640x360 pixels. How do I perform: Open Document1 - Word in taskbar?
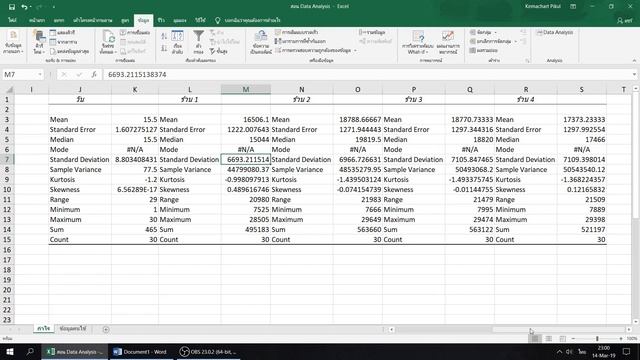tap(141, 352)
